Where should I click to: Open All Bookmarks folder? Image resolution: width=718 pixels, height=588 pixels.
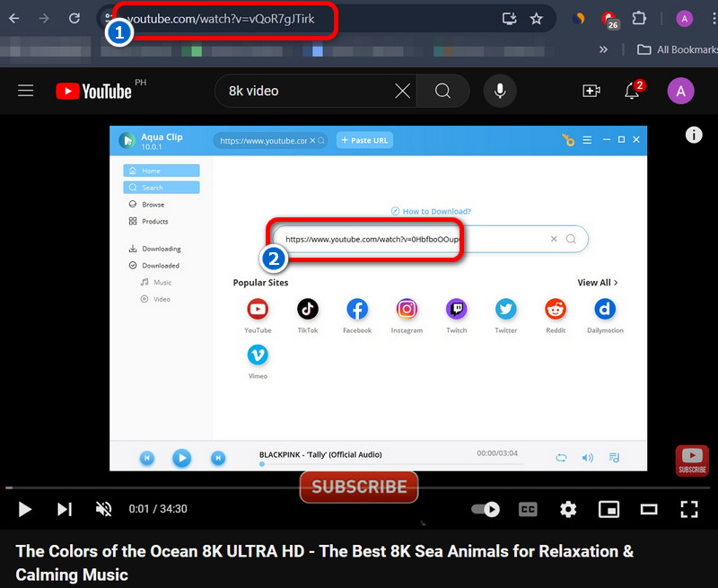[678, 49]
